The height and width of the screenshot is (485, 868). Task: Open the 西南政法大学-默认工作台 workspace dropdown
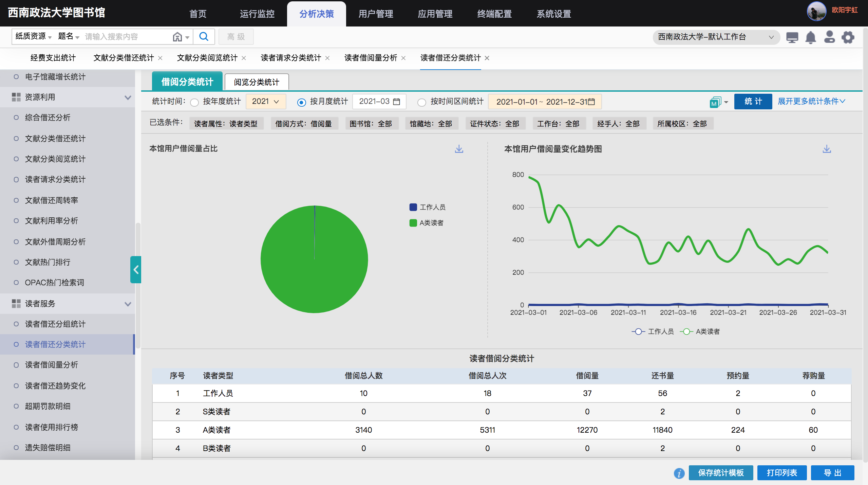[x=716, y=37]
